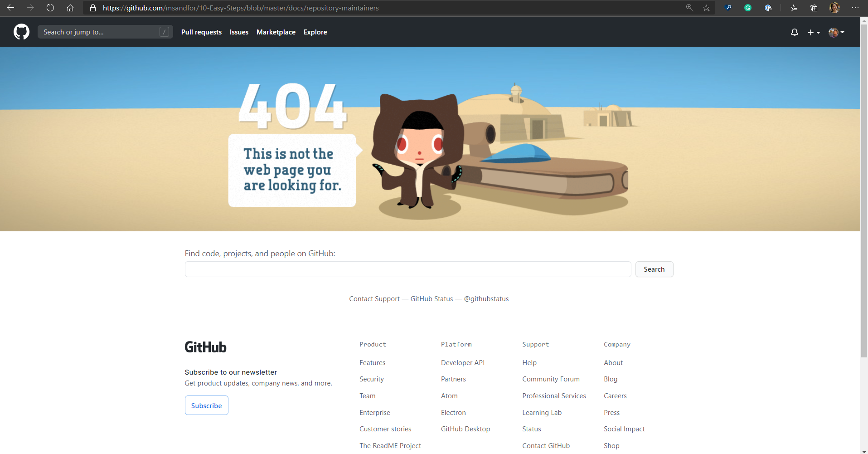
Task: Open Atom footer link
Action: tap(449, 396)
